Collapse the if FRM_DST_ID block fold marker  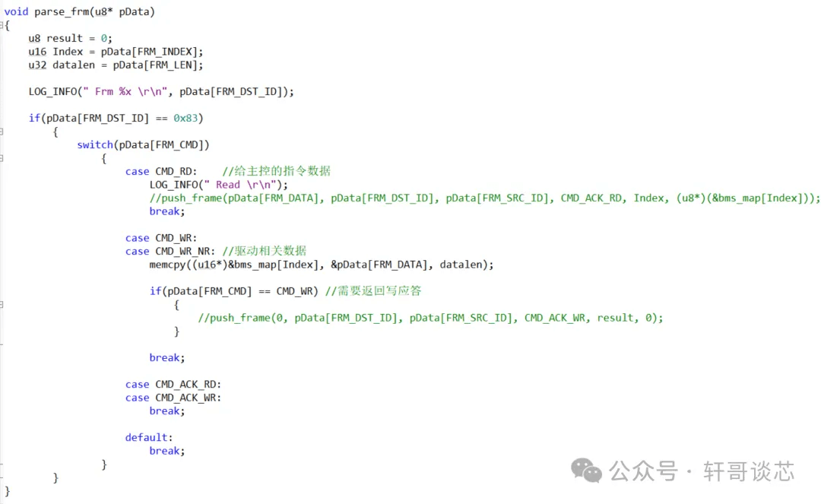[x=2, y=132]
